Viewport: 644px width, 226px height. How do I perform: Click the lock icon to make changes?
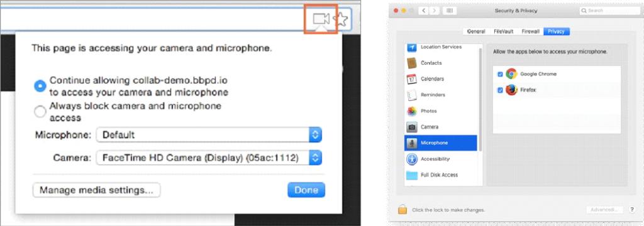click(402, 210)
